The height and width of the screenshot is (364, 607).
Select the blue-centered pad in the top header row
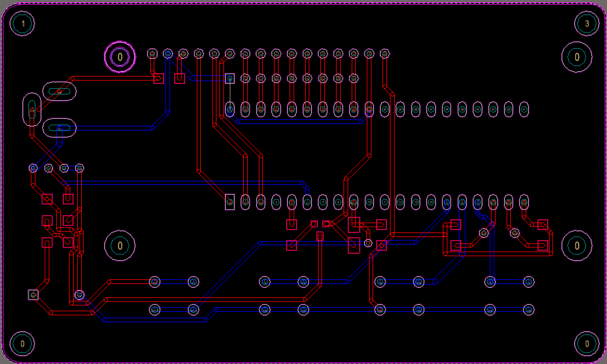(x=168, y=54)
